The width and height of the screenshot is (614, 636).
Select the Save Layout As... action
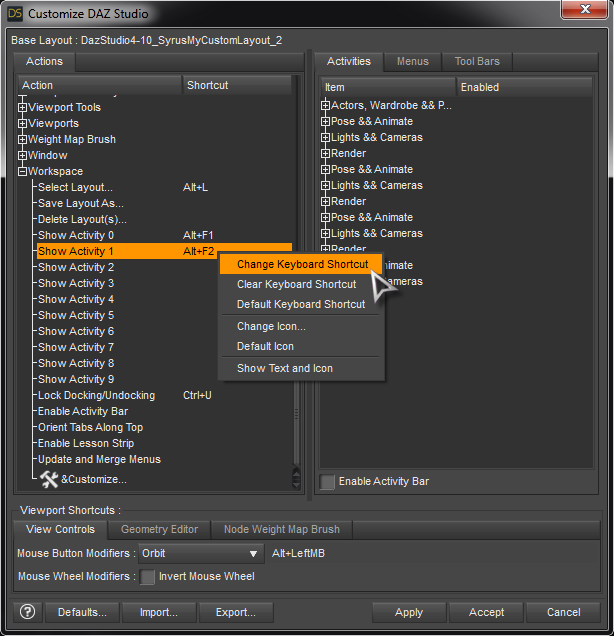81,203
